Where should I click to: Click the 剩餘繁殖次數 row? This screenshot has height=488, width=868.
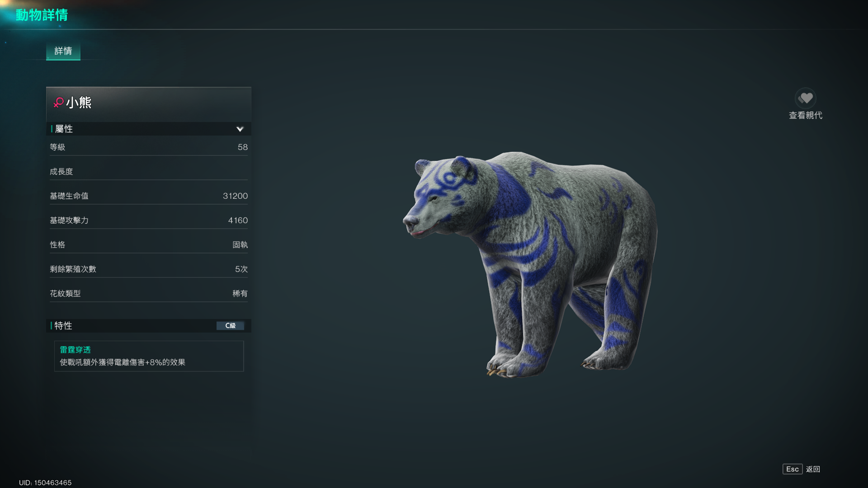pyautogui.click(x=149, y=269)
